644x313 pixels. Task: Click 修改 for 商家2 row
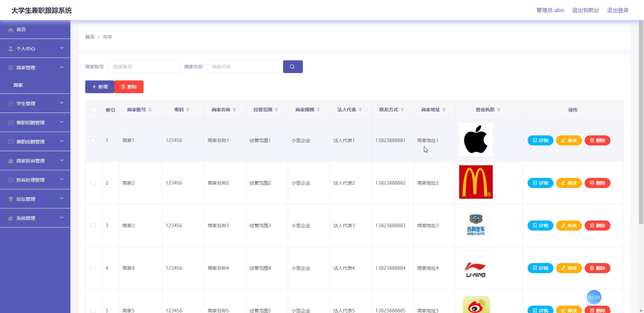pos(569,183)
